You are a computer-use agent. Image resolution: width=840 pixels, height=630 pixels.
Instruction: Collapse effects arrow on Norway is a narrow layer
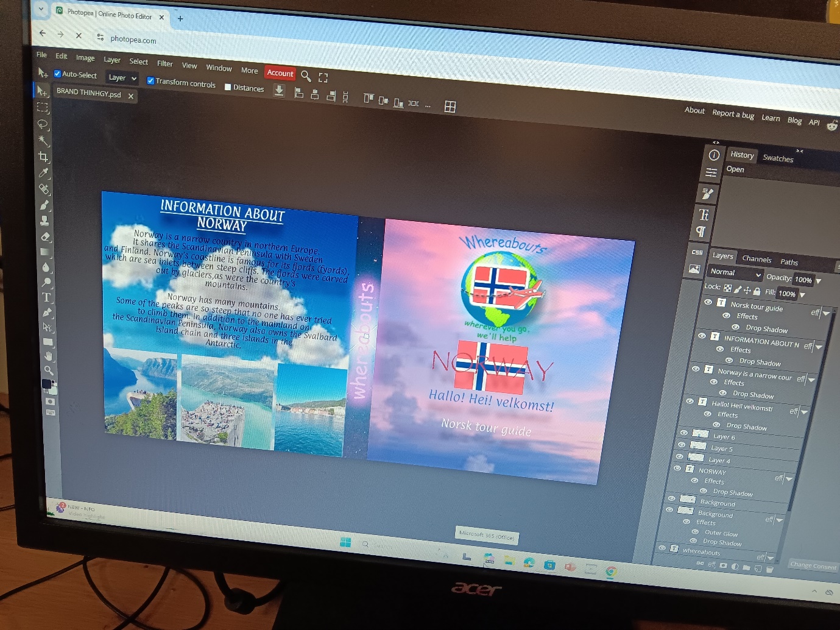(812, 380)
